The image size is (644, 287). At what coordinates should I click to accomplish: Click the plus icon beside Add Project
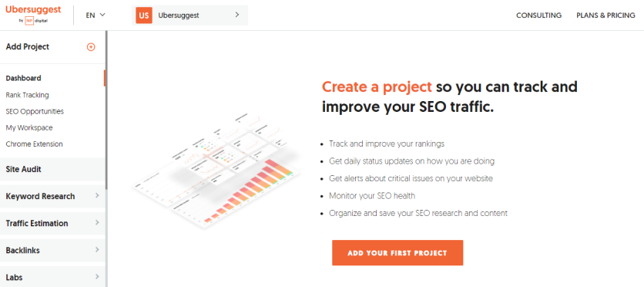91,47
